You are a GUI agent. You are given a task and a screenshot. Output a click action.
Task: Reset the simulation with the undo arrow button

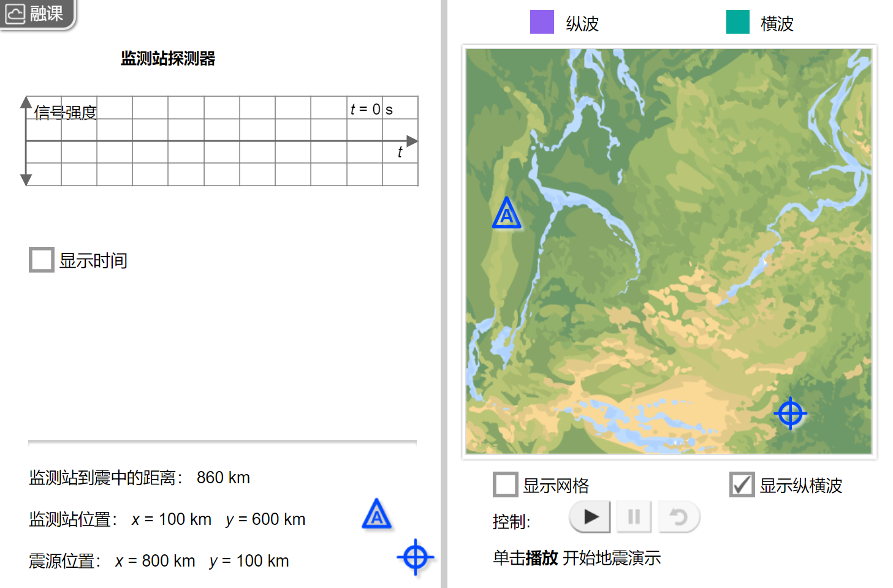(678, 517)
